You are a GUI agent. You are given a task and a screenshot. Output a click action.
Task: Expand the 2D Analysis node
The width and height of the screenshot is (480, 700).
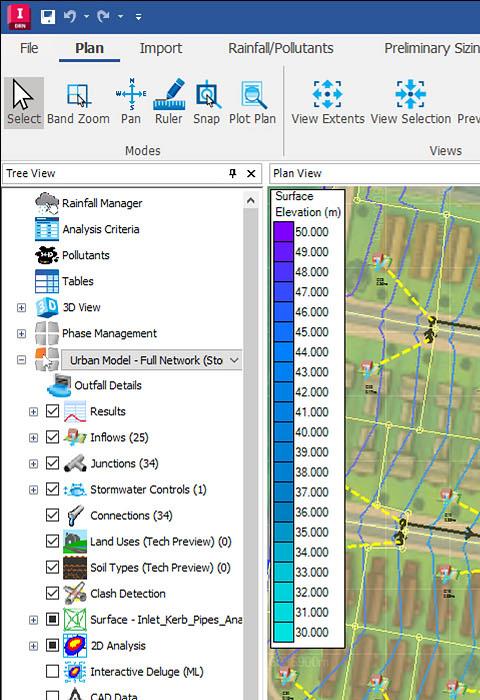(33, 646)
